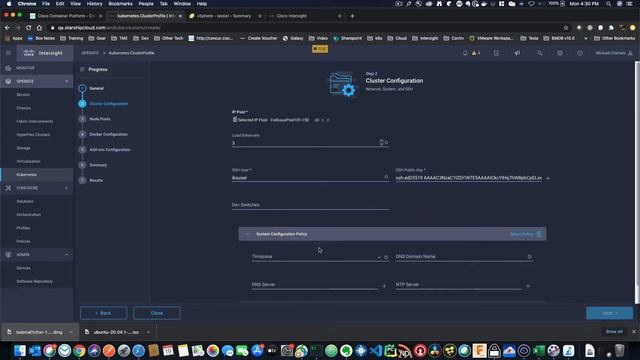Go to Add-ons Configuration step

tap(109, 150)
